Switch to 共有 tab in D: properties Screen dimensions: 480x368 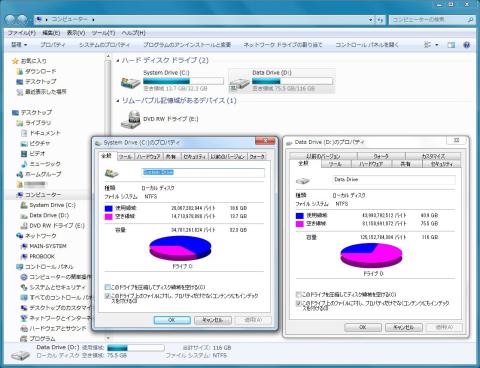(406, 164)
